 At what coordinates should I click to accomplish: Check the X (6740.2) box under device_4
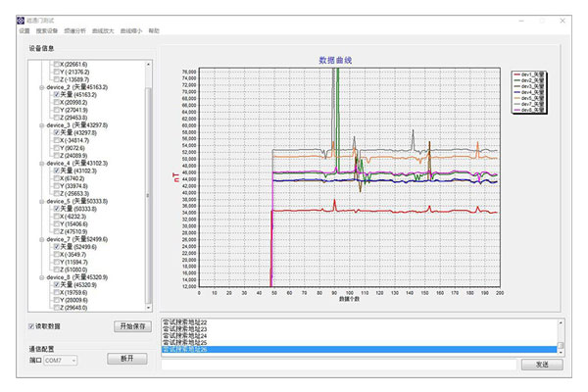56,178
